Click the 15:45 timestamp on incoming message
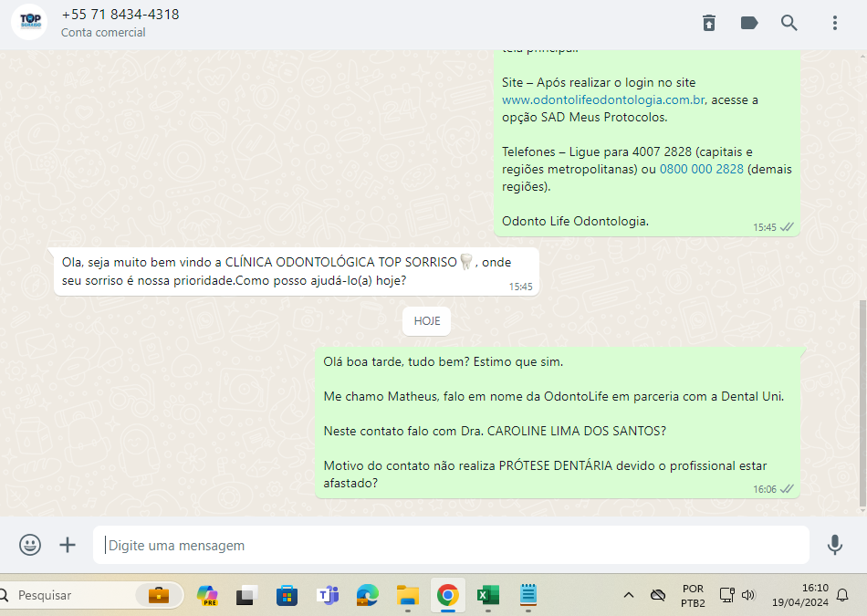This screenshot has height=616, width=867. (520, 287)
